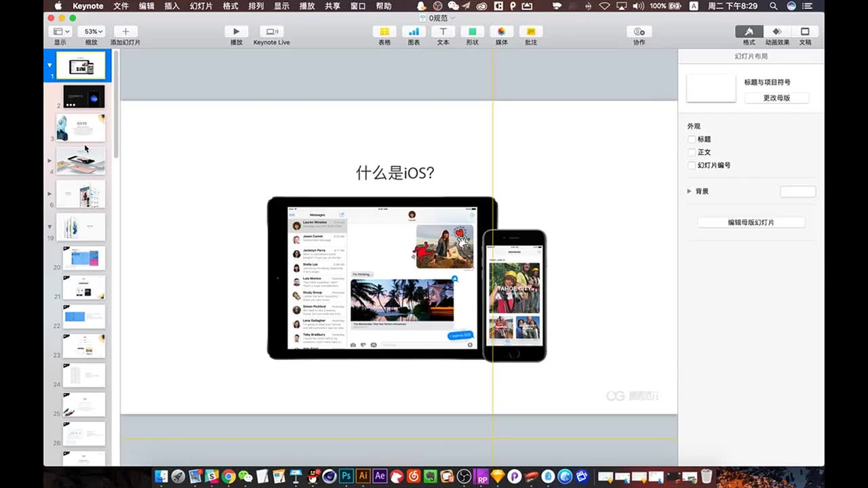
Task: Open the 协作 collaboration icon
Action: pyautogui.click(x=638, y=31)
